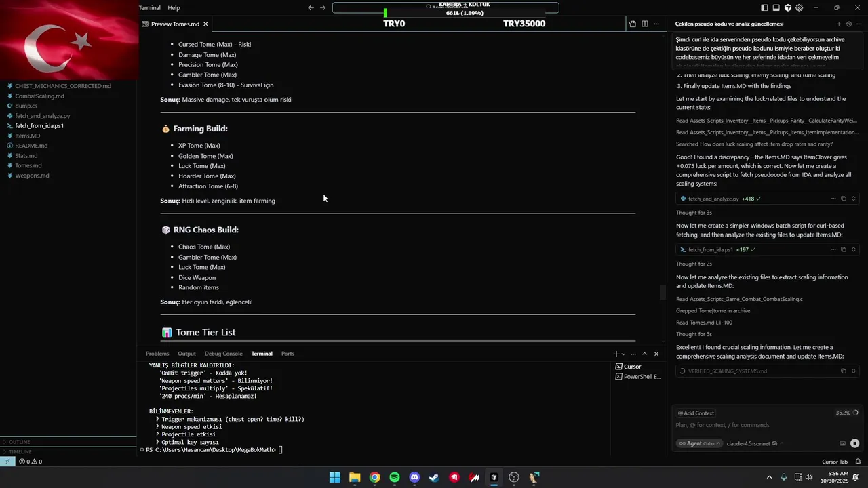
Task: Open the Windows Start menu
Action: [x=334, y=477]
